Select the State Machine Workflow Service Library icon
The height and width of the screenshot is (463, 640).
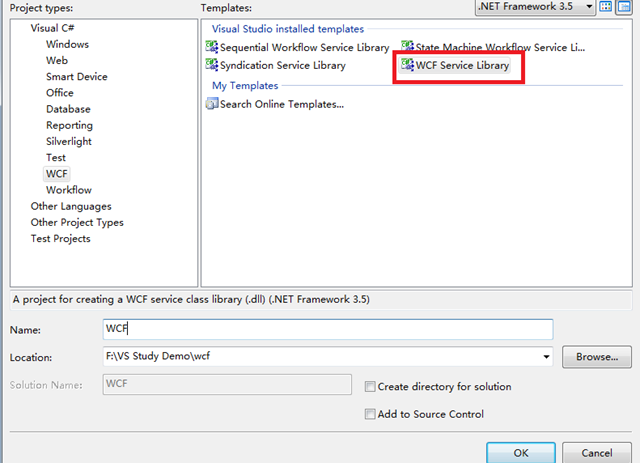pyautogui.click(x=407, y=47)
